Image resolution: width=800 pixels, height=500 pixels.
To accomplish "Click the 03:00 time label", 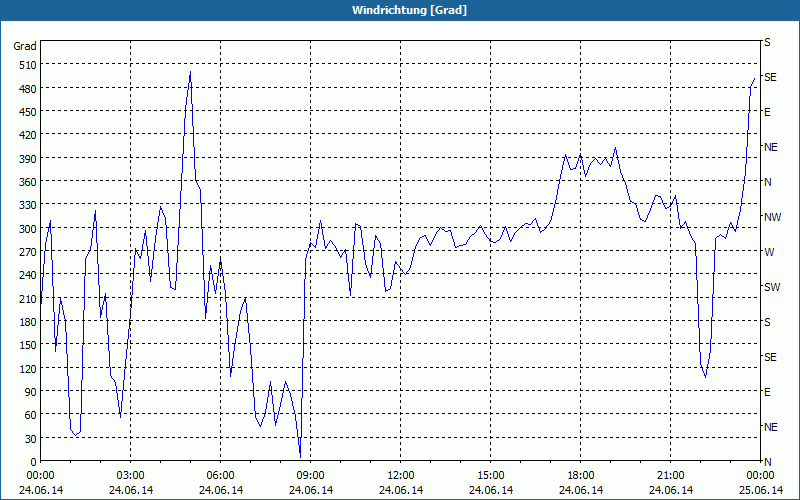I will [131, 475].
